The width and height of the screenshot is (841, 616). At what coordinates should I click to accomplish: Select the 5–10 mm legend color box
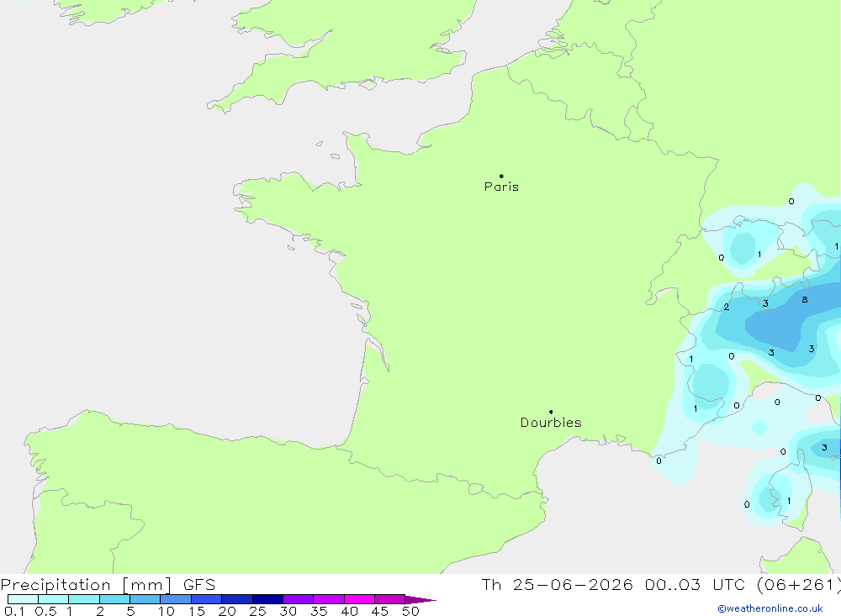(145, 599)
